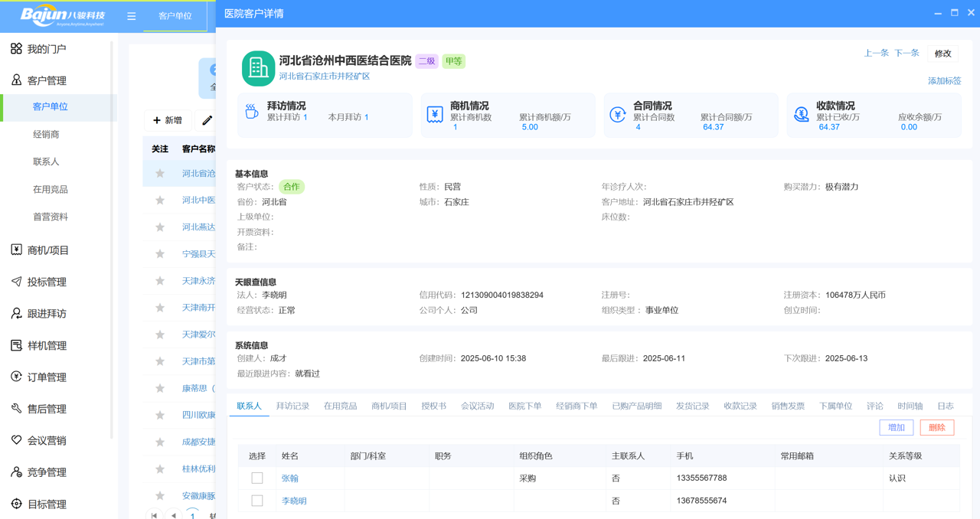Check the checkbox in 李晓明's contact row
Image resolution: width=980 pixels, height=519 pixels.
pos(258,500)
